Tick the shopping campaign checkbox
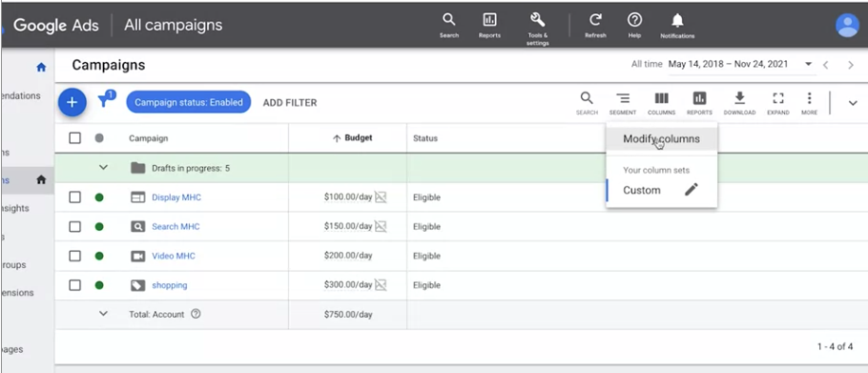 pos(74,285)
